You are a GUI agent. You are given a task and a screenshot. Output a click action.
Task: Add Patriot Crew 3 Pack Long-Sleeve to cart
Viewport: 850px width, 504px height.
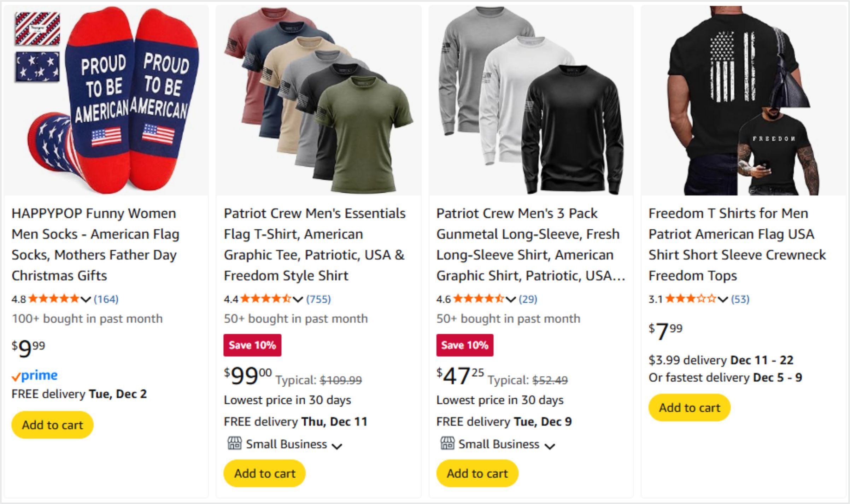point(477,473)
